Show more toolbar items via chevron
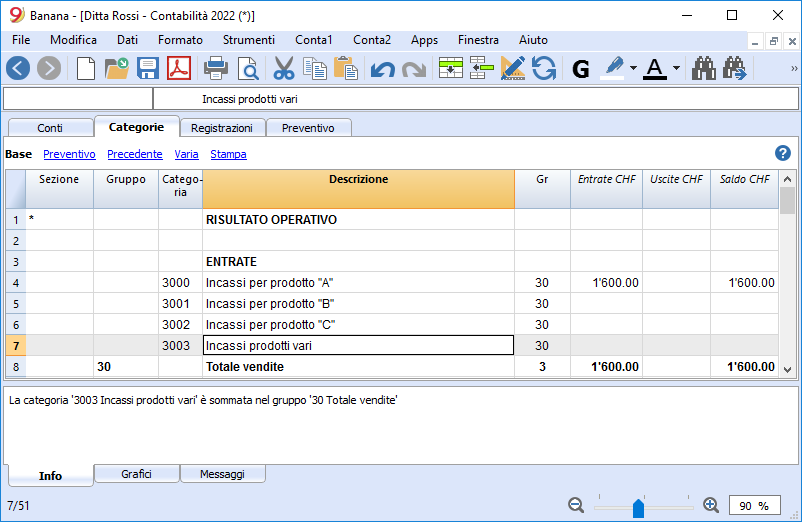Image resolution: width=802 pixels, height=523 pixels. (x=794, y=68)
